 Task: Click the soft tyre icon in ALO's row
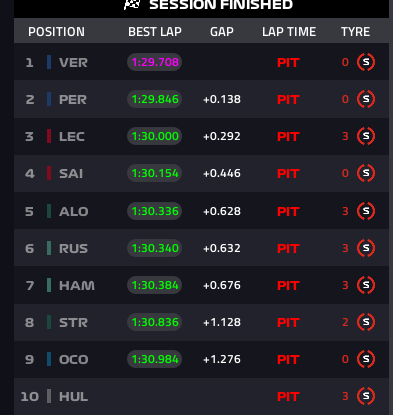tap(366, 211)
